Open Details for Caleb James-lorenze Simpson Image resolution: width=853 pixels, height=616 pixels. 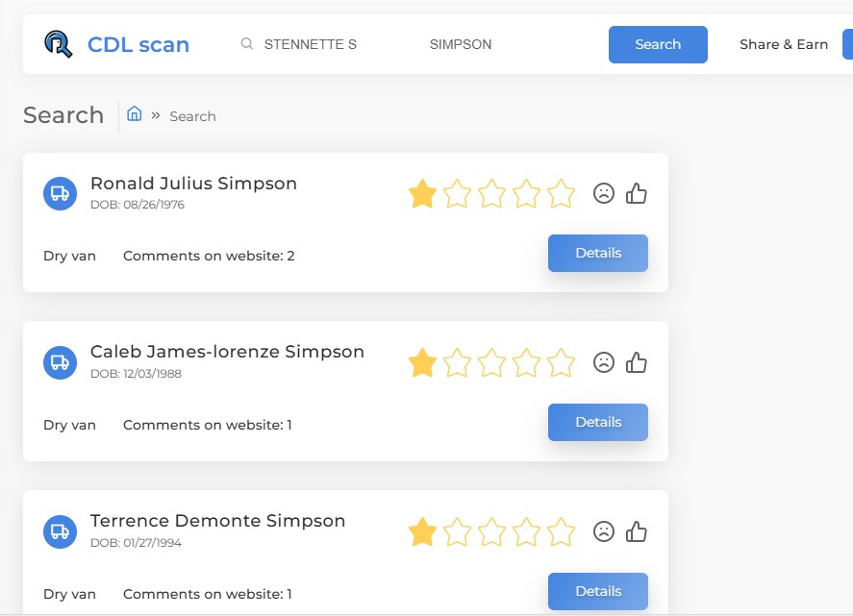point(598,422)
